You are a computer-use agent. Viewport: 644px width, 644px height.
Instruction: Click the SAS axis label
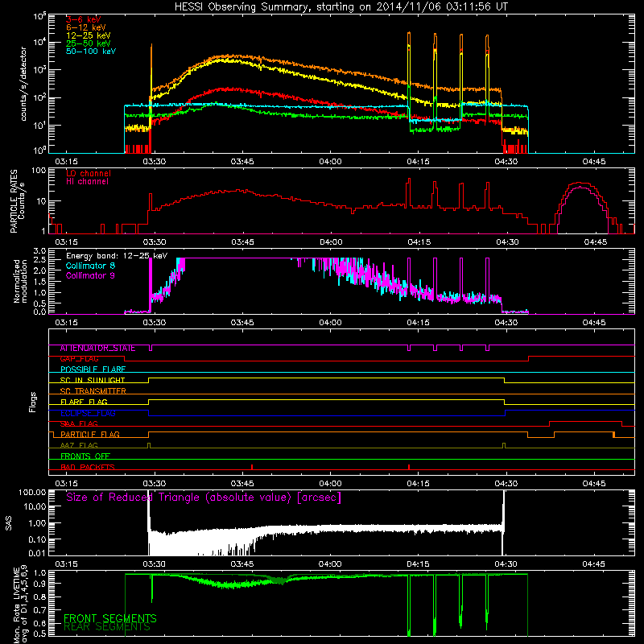pos(8,522)
